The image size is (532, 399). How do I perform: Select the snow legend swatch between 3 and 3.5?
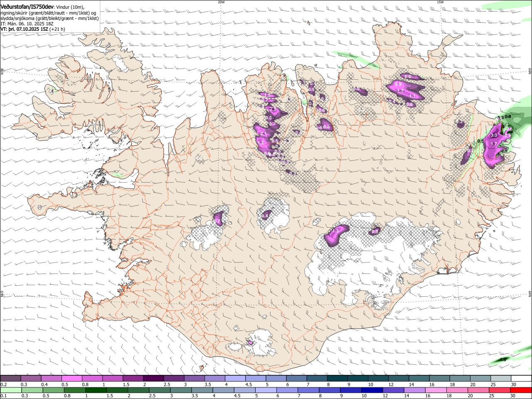194,378
